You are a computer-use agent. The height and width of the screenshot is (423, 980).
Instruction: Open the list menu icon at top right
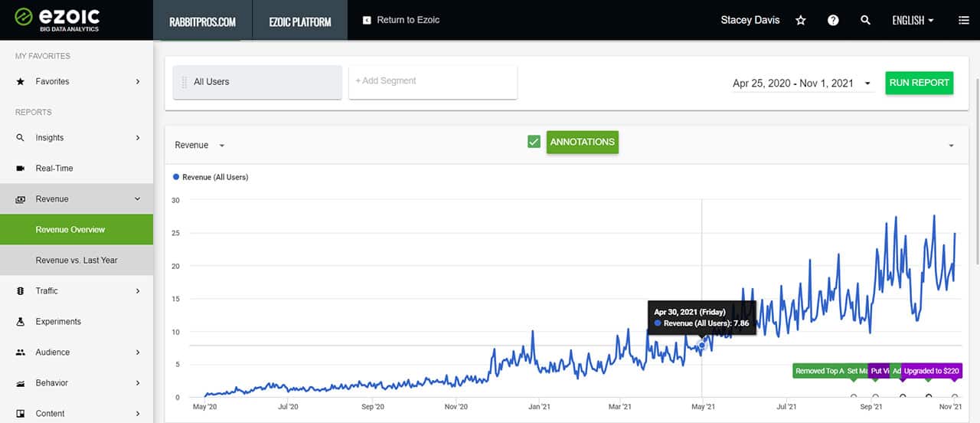pyautogui.click(x=963, y=21)
